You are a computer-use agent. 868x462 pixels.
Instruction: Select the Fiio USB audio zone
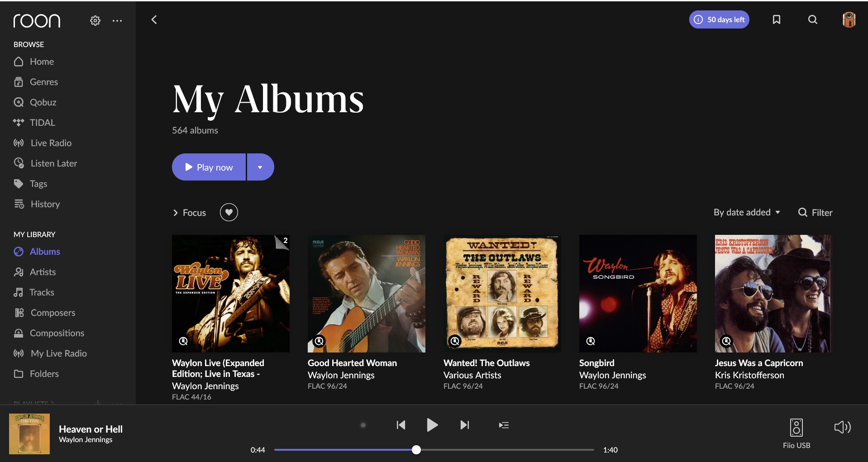coord(796,433)
